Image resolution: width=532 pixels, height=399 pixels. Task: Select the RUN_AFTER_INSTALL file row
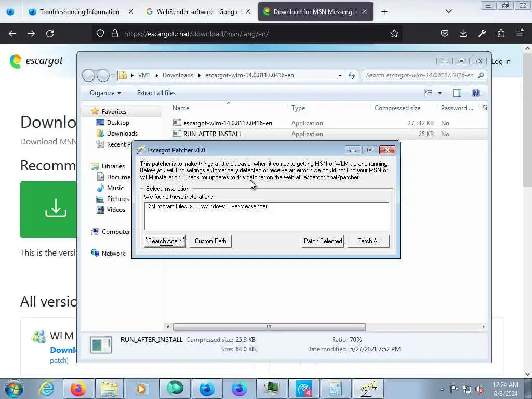click(329, 134)
